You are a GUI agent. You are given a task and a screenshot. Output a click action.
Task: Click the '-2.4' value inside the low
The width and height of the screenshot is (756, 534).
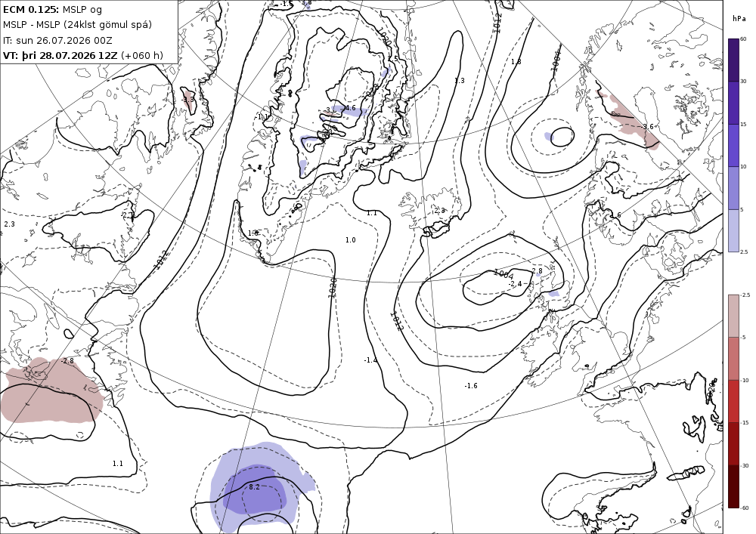coord(515,283)
